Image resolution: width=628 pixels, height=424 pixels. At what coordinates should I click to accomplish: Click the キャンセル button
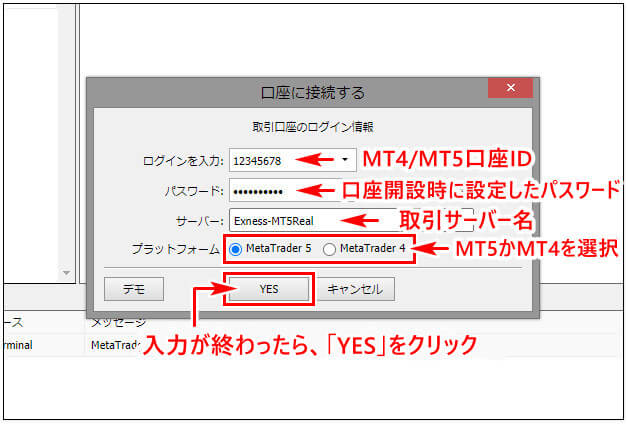pos(356,289)
